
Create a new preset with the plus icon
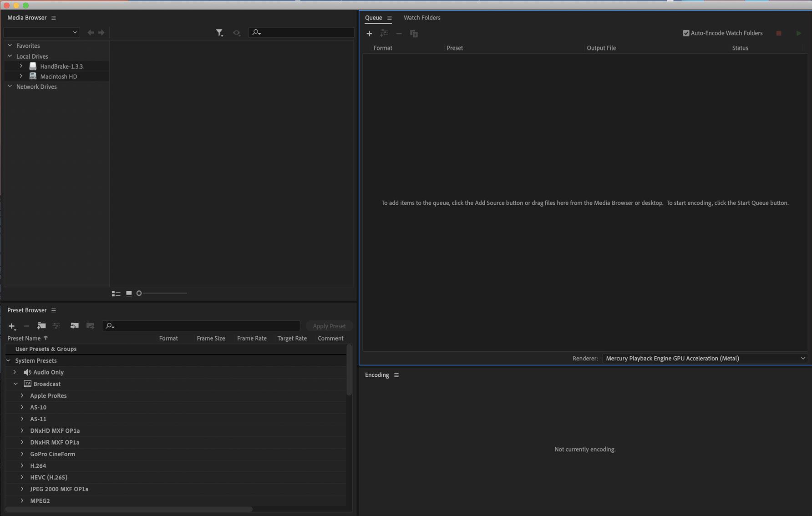pyautogui.click(x=12, y=326)
